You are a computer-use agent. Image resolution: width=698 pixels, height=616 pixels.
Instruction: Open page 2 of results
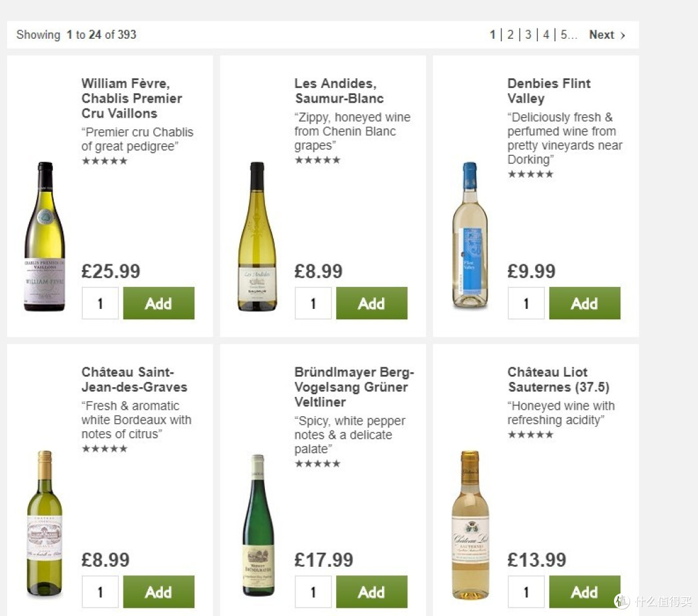click(510, 35)
